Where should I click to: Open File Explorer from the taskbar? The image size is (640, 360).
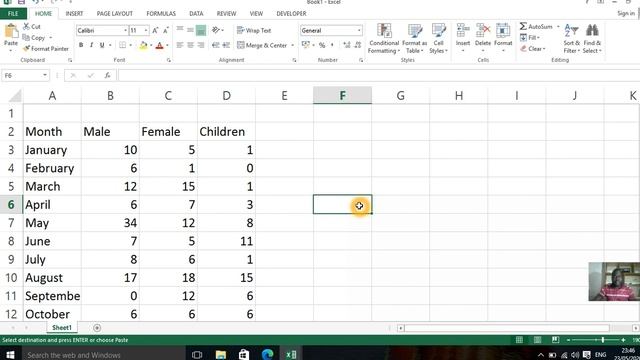click(221, 354)
